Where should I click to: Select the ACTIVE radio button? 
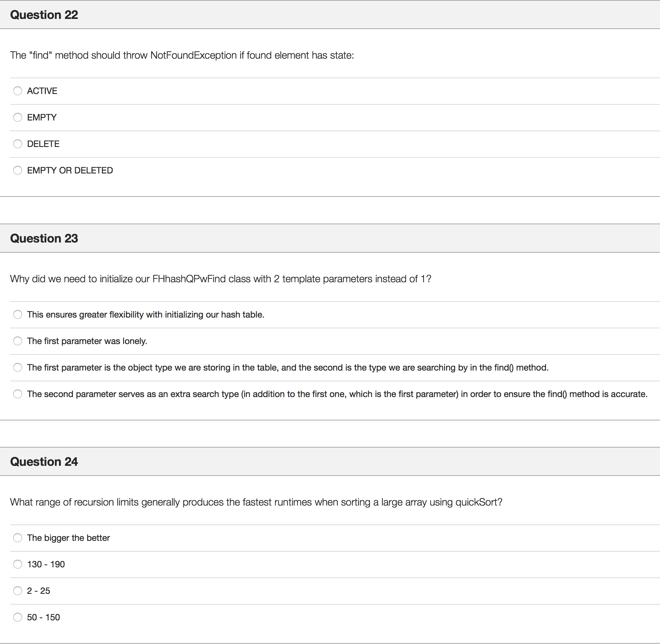pyautogui.click(x=18, y=91)
